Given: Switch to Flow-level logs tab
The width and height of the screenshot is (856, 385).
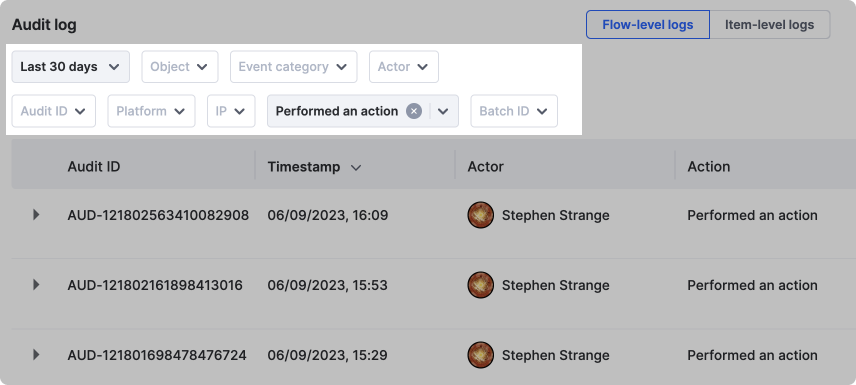Looking at the screenshot, I should click(647, 25).
